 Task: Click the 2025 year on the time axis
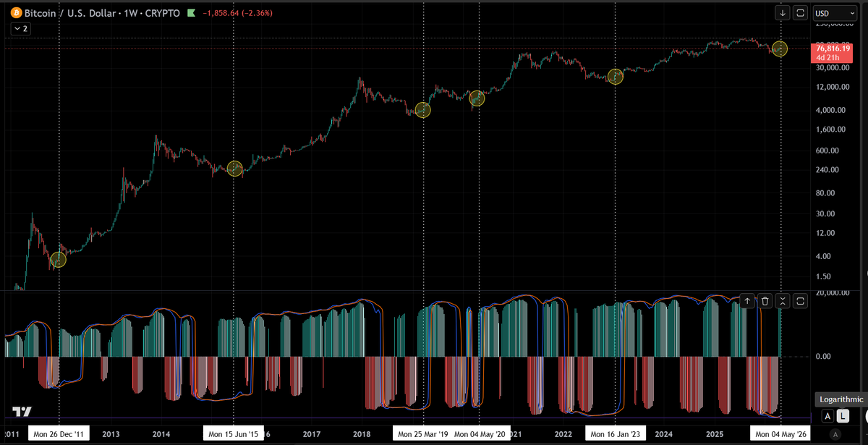pos(714,434)
